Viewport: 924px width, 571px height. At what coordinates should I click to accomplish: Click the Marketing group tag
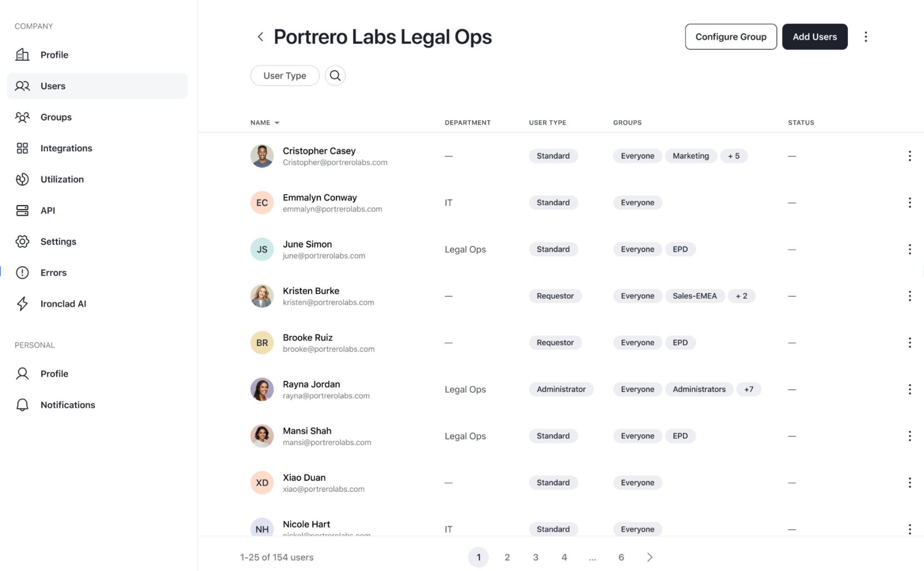click(x=691, y=156)
